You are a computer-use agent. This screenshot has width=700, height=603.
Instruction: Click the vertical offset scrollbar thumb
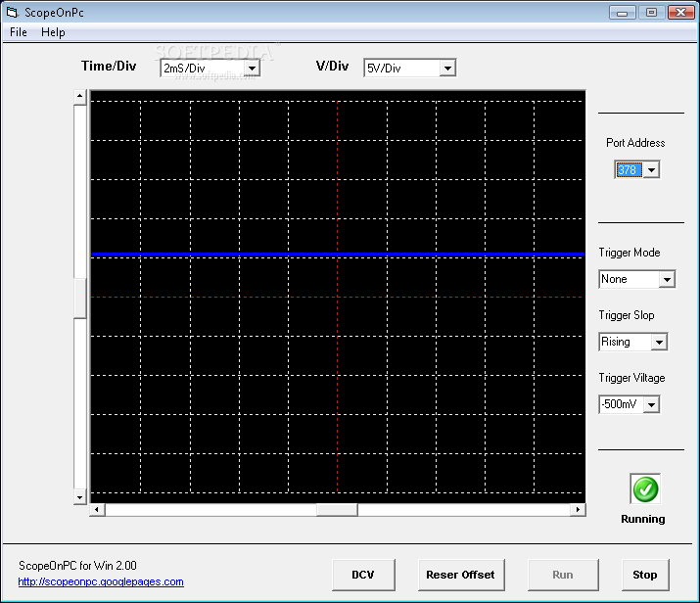[80, 299]
